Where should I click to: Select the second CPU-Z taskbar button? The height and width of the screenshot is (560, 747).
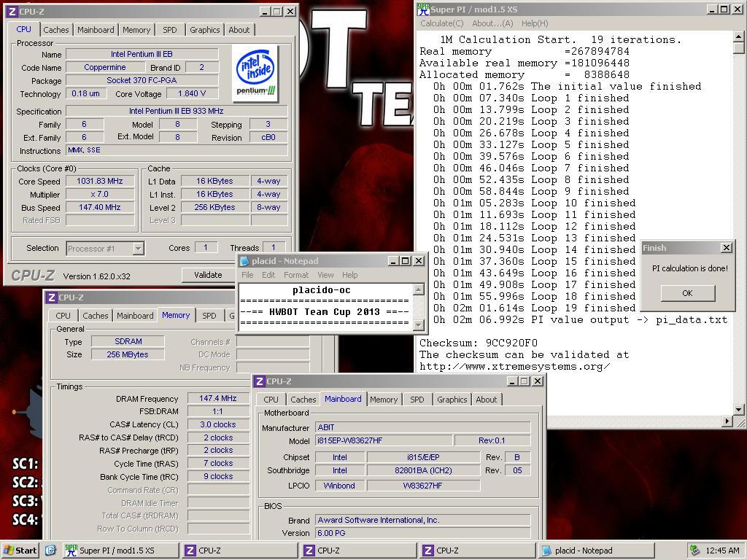(358, 551)
